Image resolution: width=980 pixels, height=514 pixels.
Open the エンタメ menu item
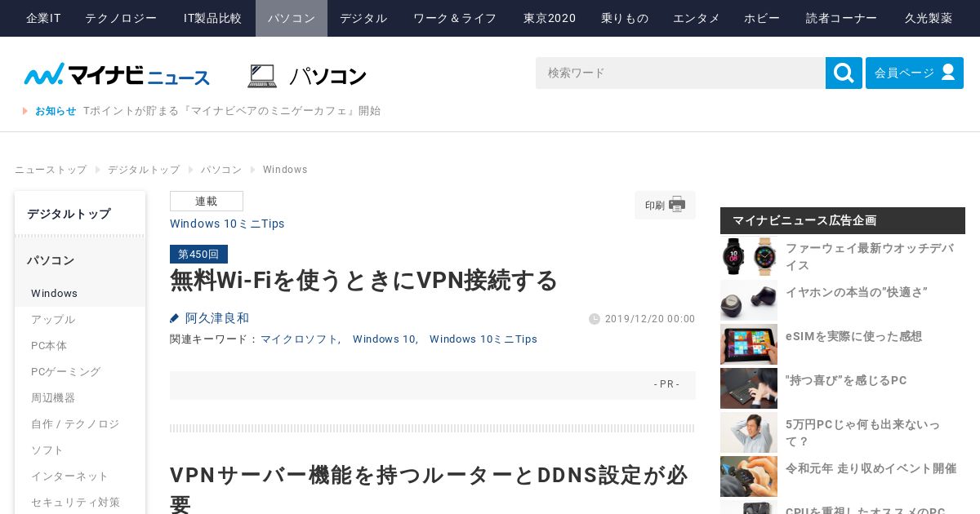697,18
